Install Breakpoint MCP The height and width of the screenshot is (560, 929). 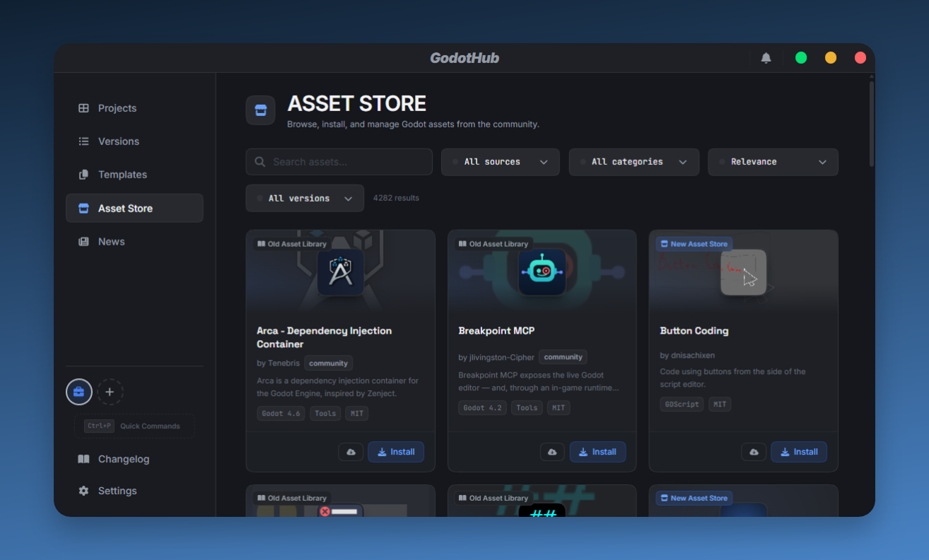(597, 452)
